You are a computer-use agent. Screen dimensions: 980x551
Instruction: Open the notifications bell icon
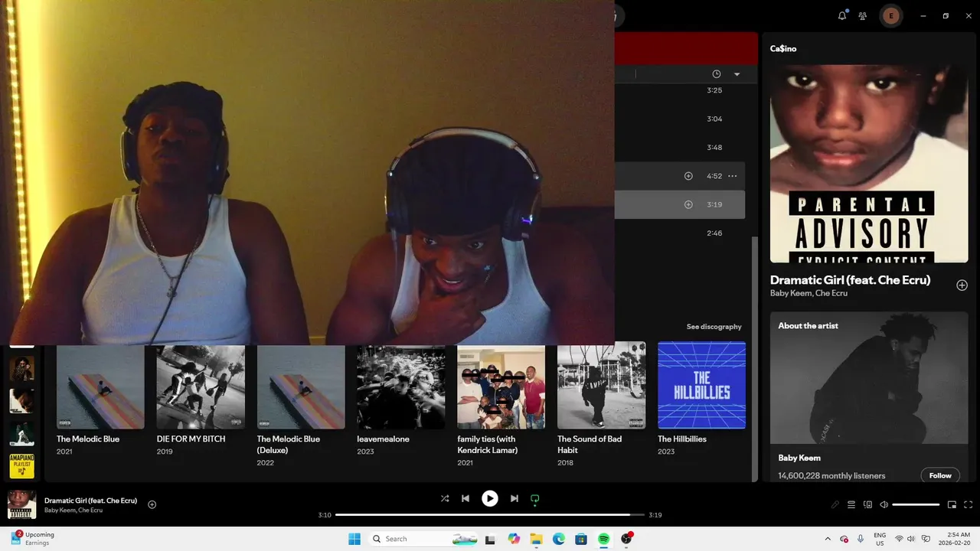pyautogui.click(x=842, y=15)
